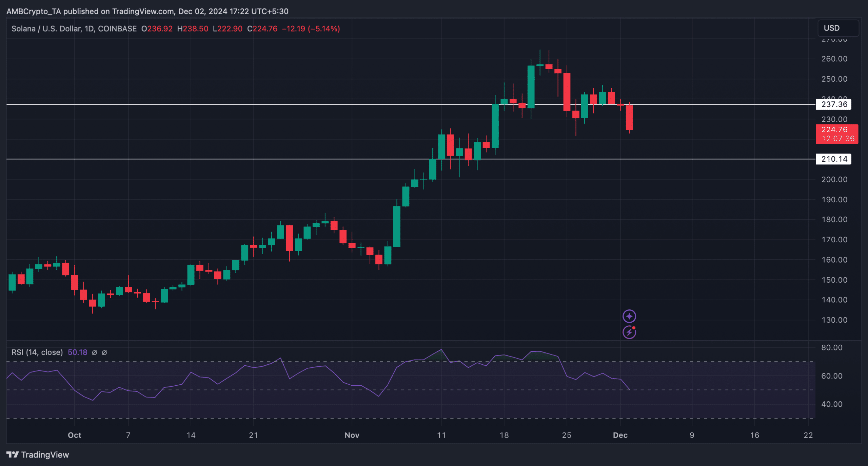This screenshot has width=868, height=466.
Task: Click the TradingView logo at bottom left
Action: [x=38, y=454]
